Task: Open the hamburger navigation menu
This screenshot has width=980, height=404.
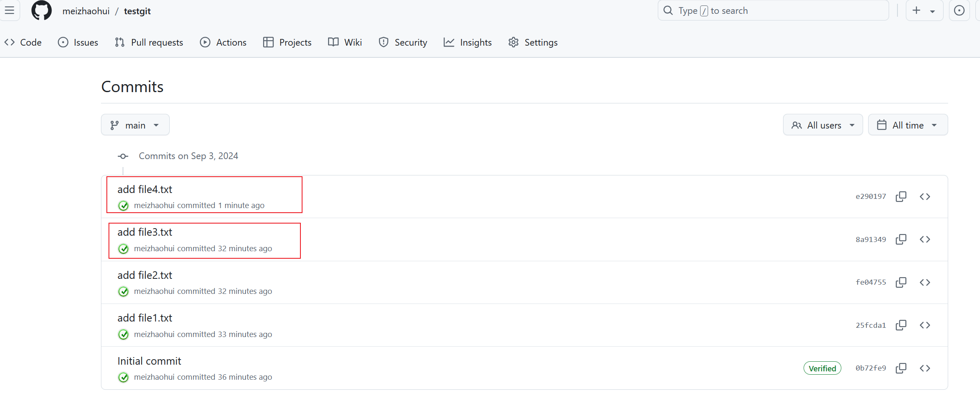Action: point(10,10)
